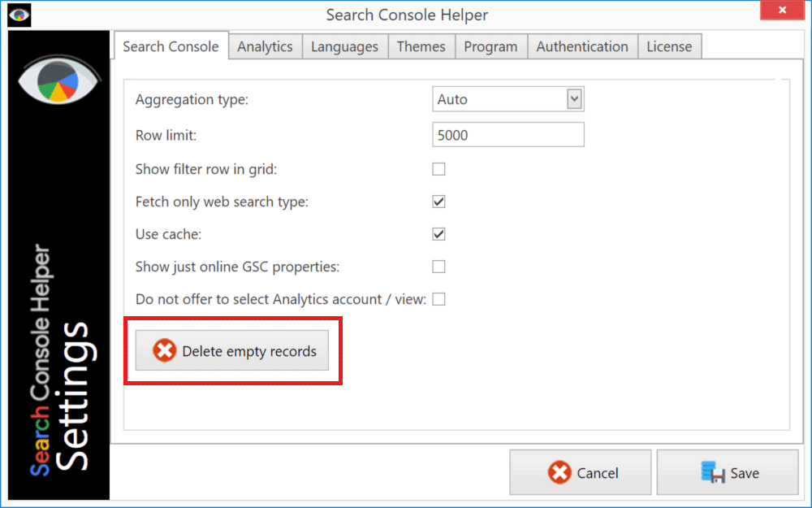The width and height of the screenshot is (812, 508).
Task: Check Do not offer to select Analytics account
Action: (x=438, y=299)
